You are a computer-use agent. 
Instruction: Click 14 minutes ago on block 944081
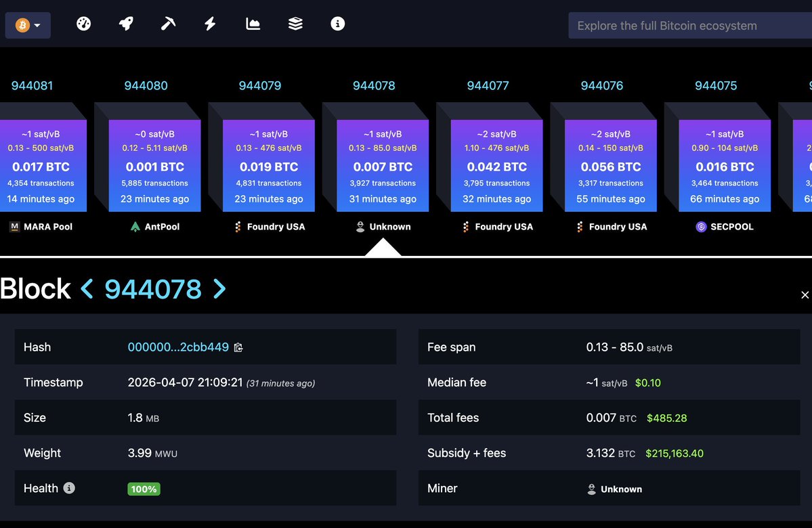pos(41,199)
